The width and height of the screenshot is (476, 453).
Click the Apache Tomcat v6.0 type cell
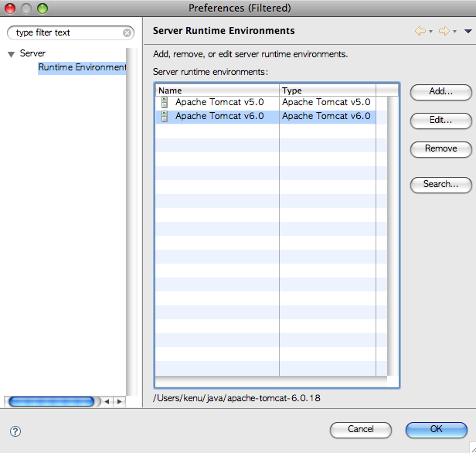pos(328,116)
